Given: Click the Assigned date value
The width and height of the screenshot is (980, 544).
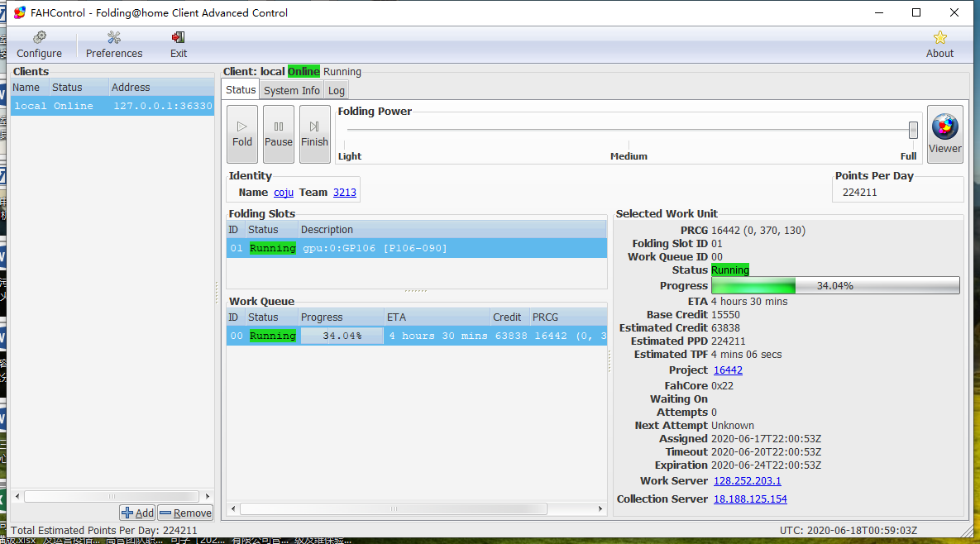Looking at the screenshot, I should (767, 438).
